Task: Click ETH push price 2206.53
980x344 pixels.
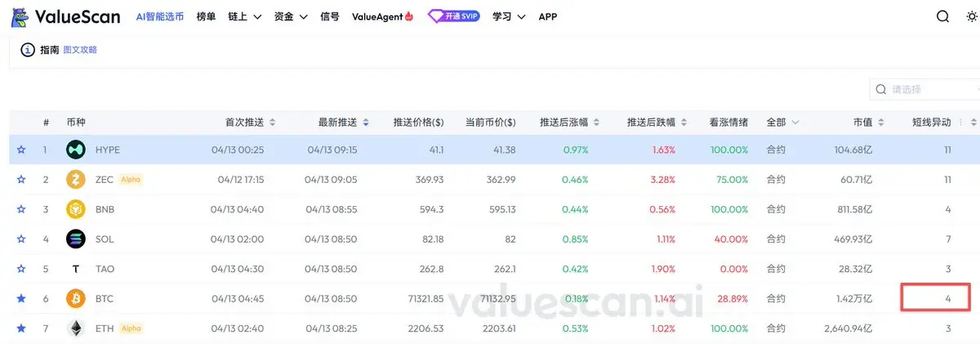Action: [426, 328]
